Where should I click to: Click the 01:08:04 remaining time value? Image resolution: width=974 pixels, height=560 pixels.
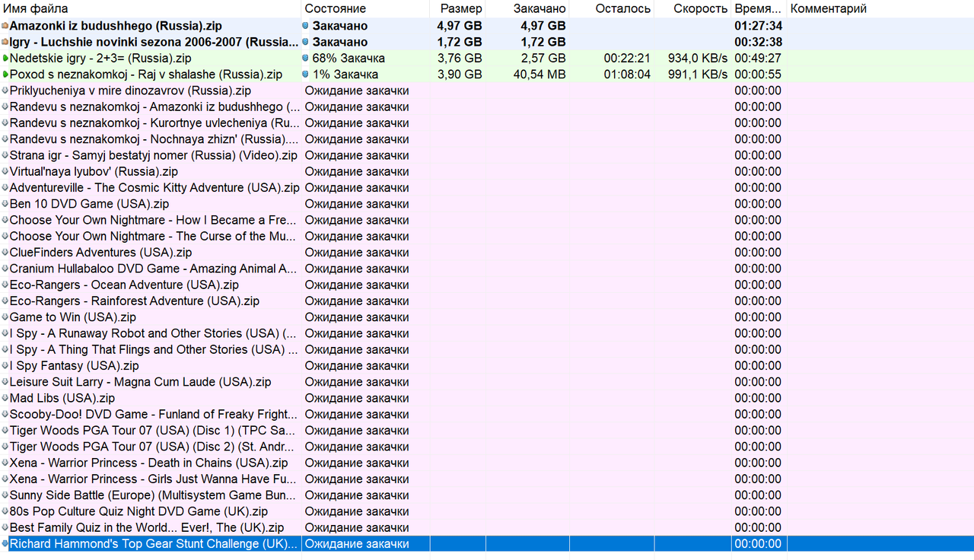pos(627,75)
